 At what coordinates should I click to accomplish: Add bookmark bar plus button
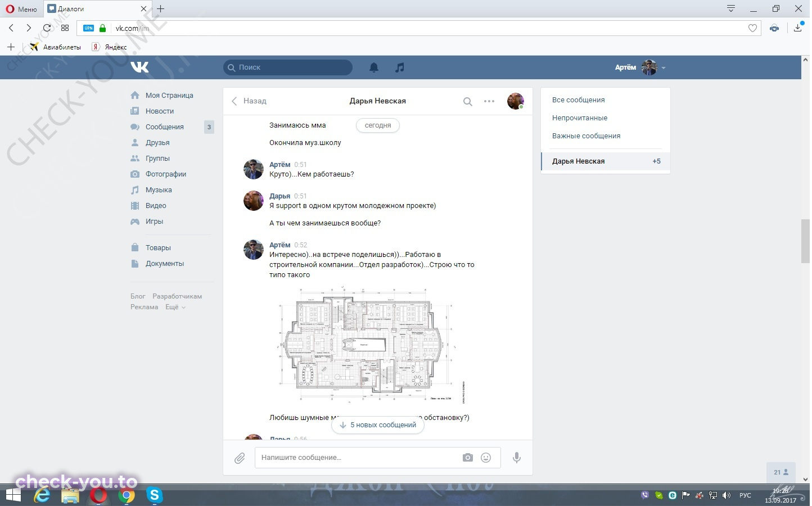click(x=11, y=47)
